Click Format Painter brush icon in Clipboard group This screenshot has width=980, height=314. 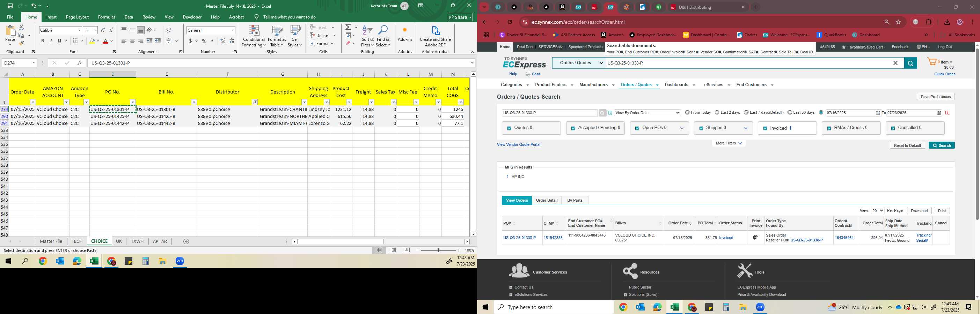point(22,43)
